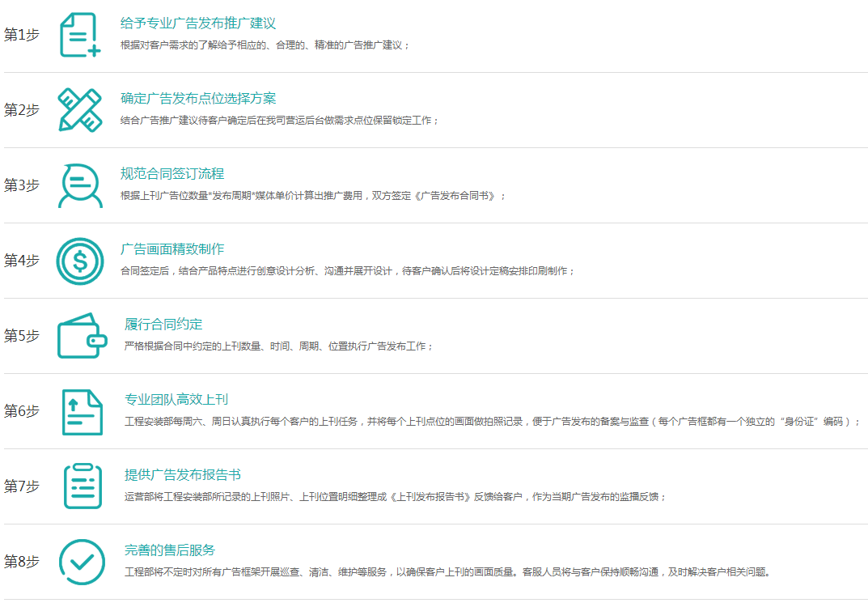
Task: Click the document-plus icon in step 1
Action: tap(80, 35)
